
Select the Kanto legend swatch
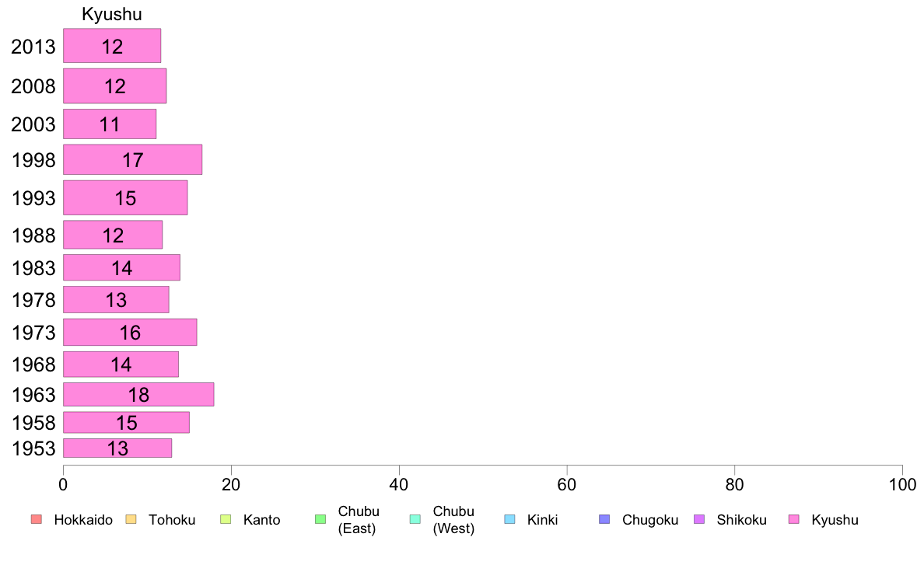(226, 519)
